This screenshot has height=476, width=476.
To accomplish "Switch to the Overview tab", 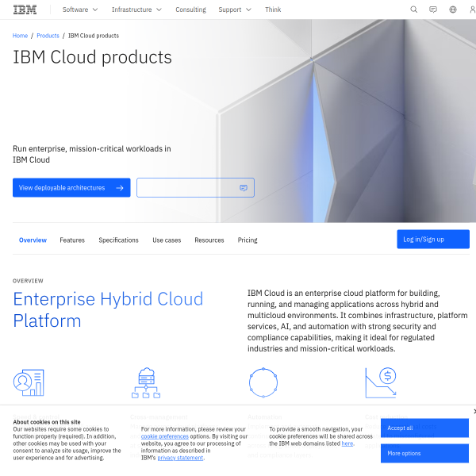I will 33,240.
